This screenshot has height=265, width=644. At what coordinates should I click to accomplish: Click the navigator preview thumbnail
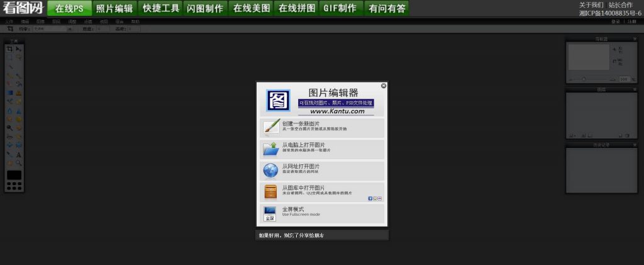(x=589, y=57)
